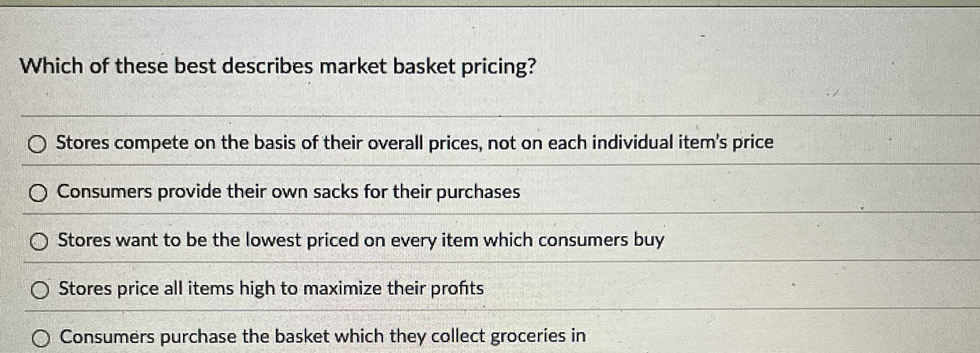The image size is (980, 353).
Task: Select the 'Stores want to be the lowest priced' option
Action: click(x=40, y=241)
